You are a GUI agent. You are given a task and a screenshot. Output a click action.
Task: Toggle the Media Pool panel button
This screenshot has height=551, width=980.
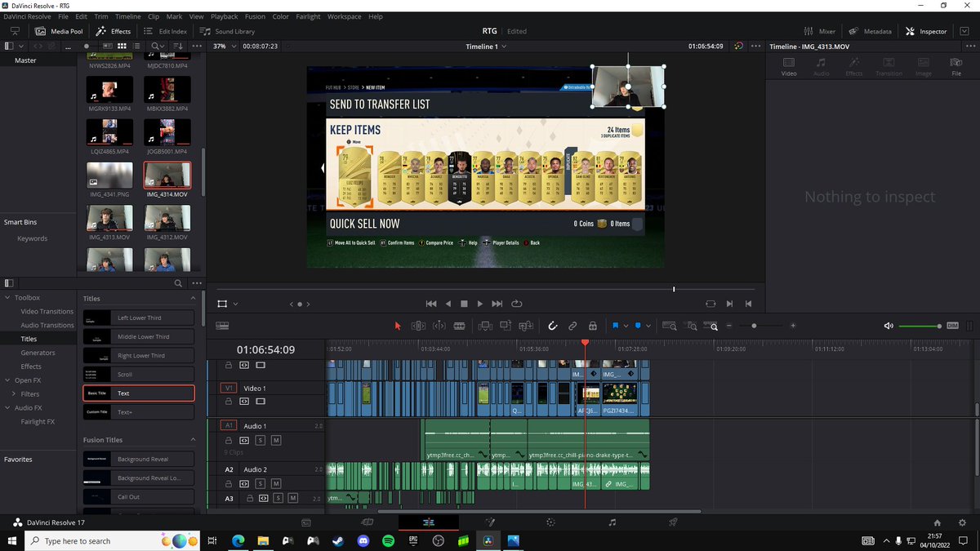pyautogui.click(x=60, y=31)
